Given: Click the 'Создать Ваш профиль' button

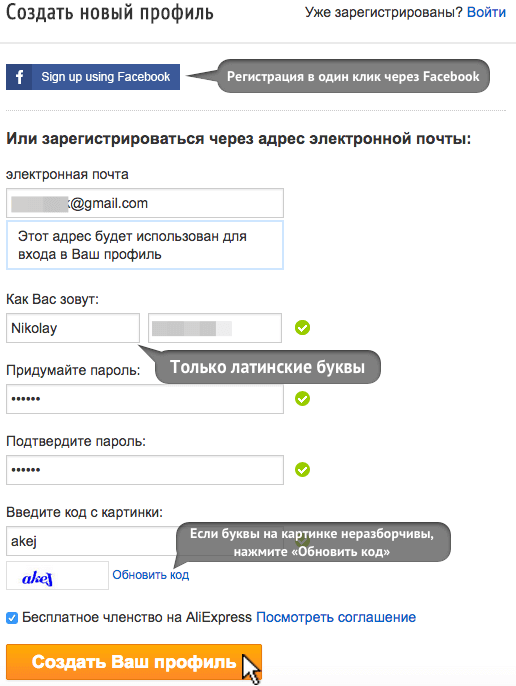Looking at the screenshot, I should click(134, 662).
